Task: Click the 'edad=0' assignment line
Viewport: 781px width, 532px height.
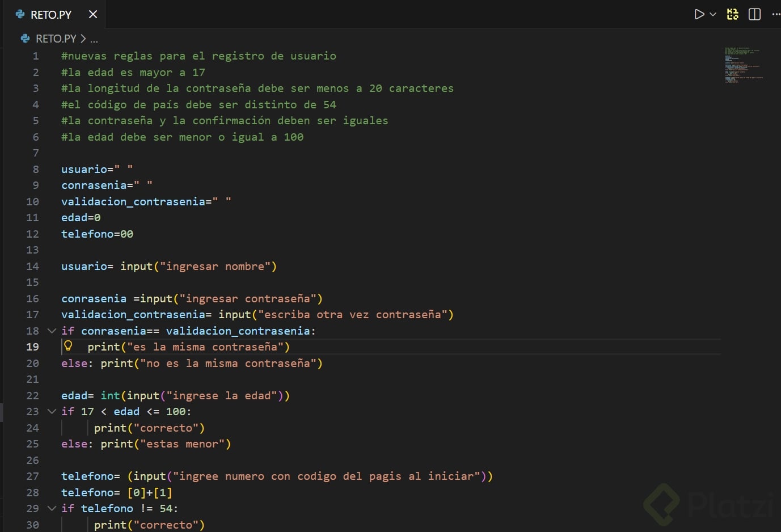Action: (x=81, y=217)
